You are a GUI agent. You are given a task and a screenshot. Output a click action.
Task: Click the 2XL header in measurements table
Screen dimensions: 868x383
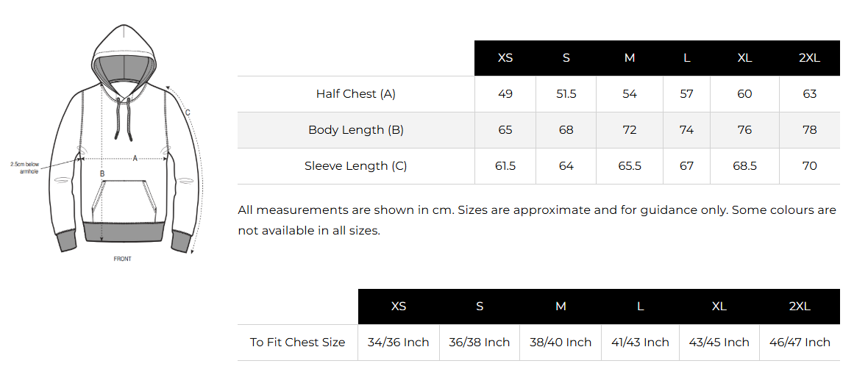tap(809, 58)
